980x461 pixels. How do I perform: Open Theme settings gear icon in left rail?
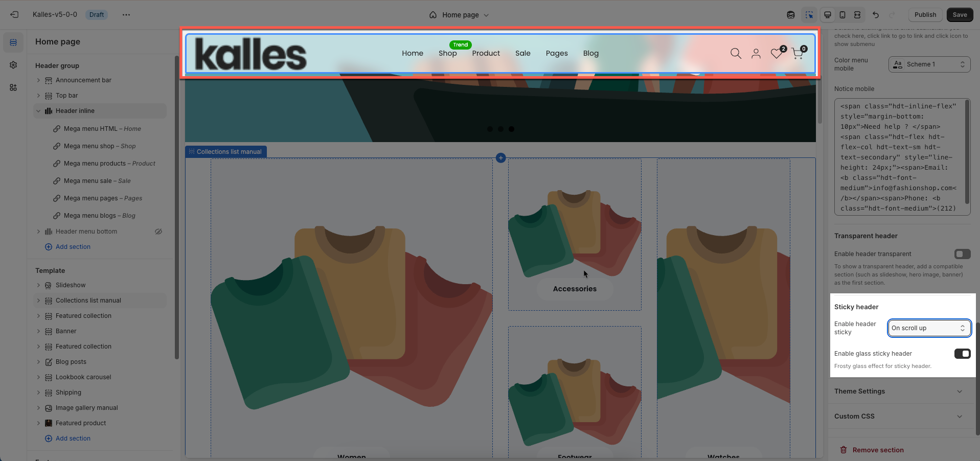pyautogui.click(x=13, y=65)
